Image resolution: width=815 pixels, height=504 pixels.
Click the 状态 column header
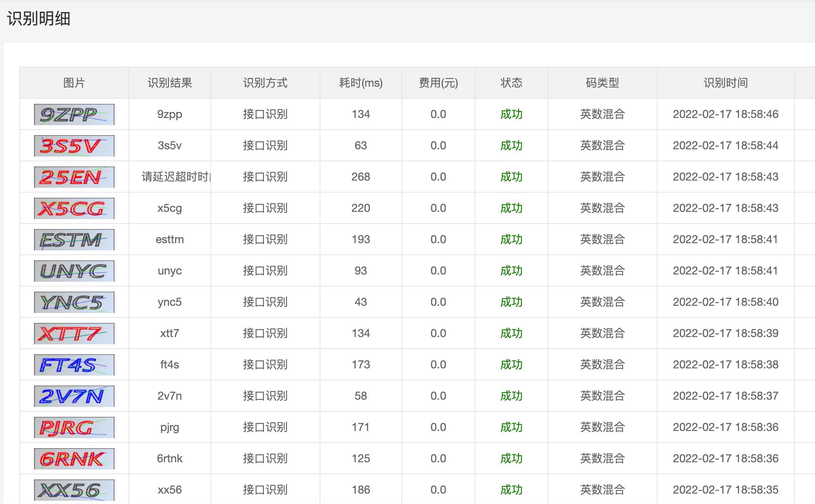(x=511, y=83)
